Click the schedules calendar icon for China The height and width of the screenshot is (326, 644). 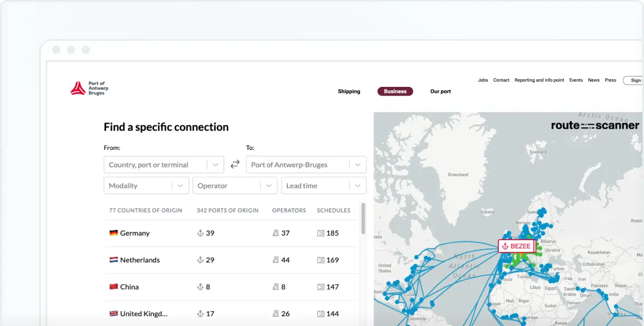pyautogui.click(x=320, y=287)
